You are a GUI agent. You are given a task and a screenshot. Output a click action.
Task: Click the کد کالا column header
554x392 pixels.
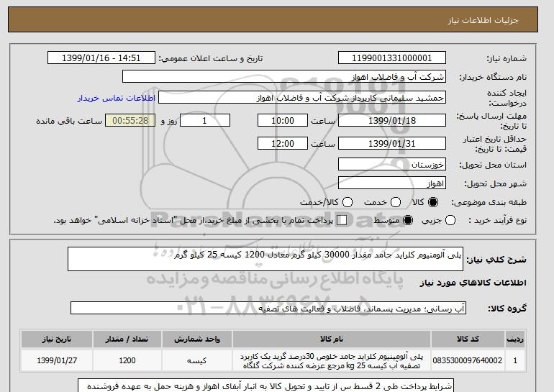point(468,339)
